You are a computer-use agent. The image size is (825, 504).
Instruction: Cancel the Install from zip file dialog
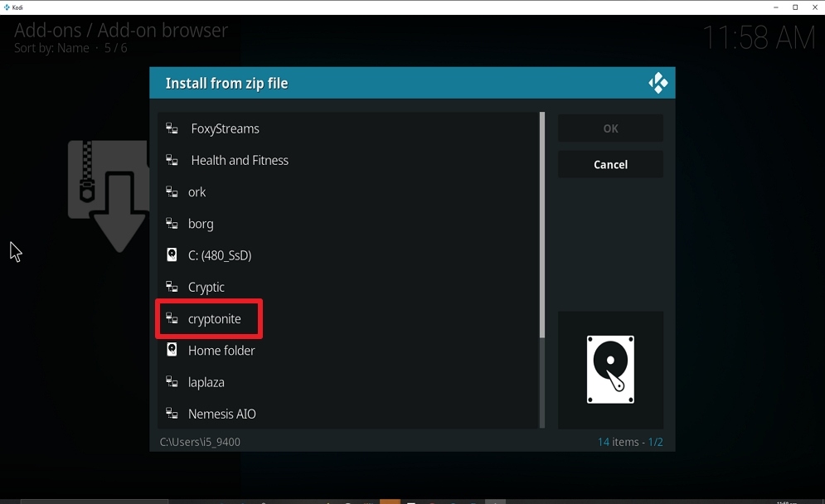pos(610,165)
